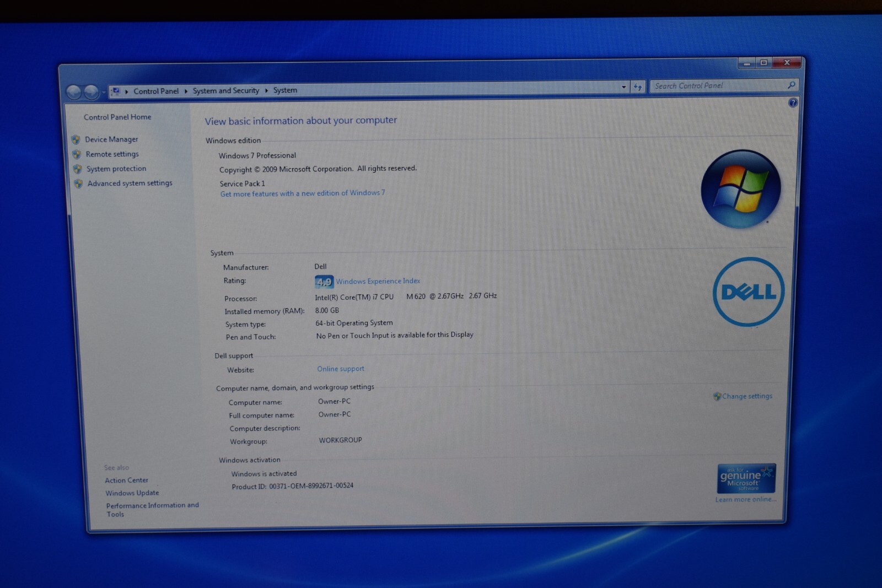This screenshot has height=588, width=882.
Task: Click the Advanced system settings shield icon
Action: coord(78,184)
